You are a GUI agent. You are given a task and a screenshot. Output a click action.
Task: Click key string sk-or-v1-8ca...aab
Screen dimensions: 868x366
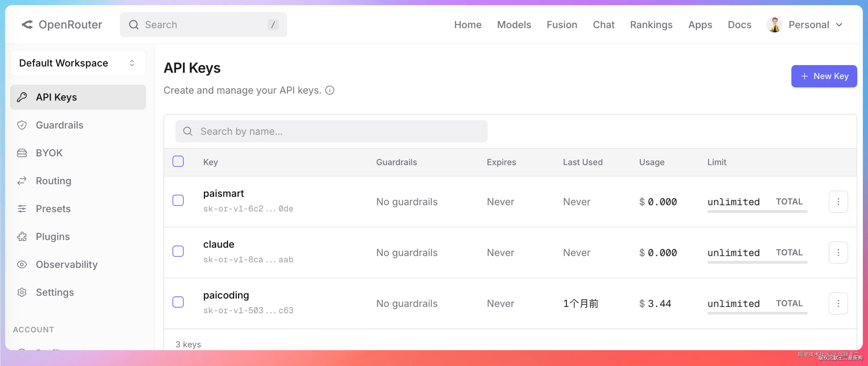(248, 259)
